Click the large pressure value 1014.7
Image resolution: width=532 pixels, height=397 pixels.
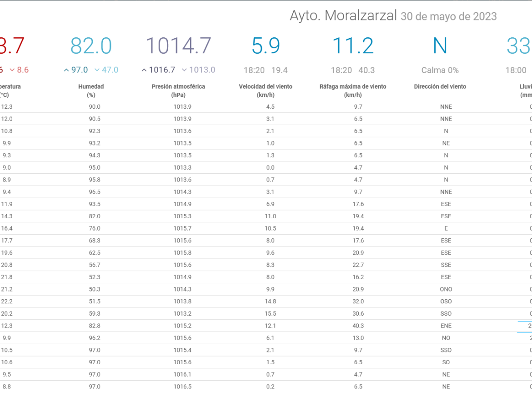(178, 46)
